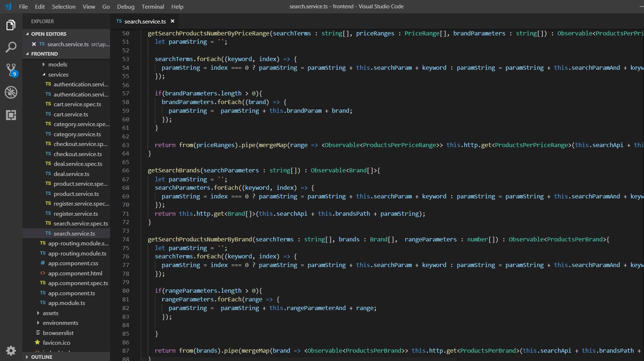Open app.component.css file
This screenshot has height=361, width=644.
tap(73, 263)
